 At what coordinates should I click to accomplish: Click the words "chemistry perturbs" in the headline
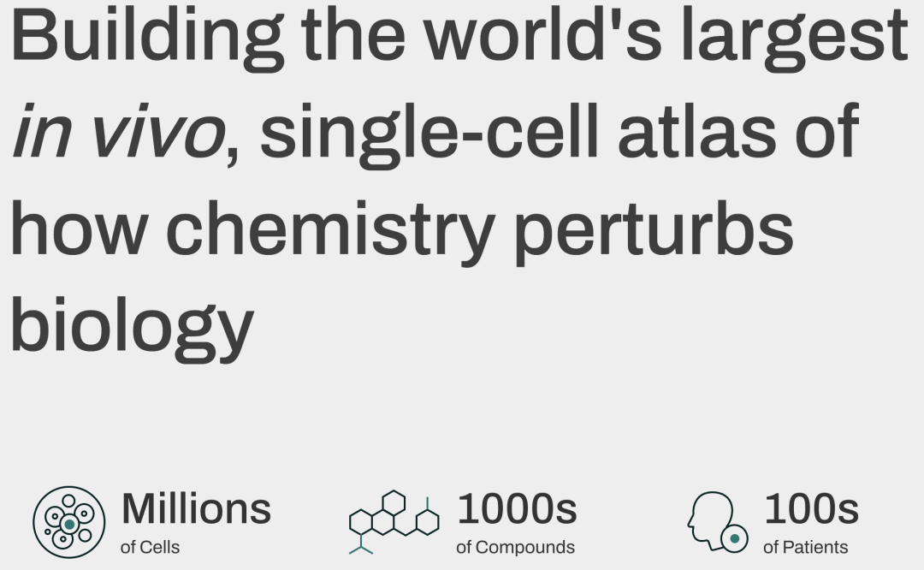[x=480, y=232]
